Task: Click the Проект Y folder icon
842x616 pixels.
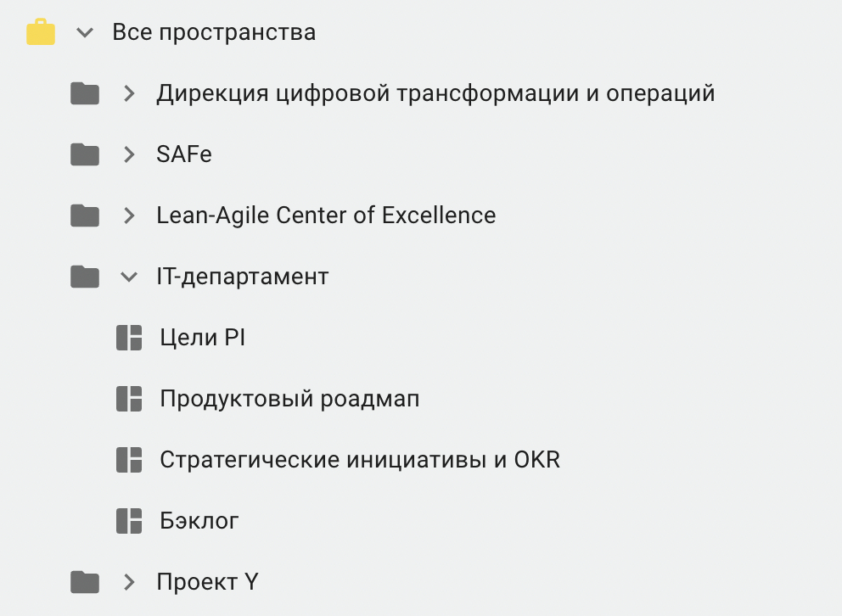Action: 85,582
